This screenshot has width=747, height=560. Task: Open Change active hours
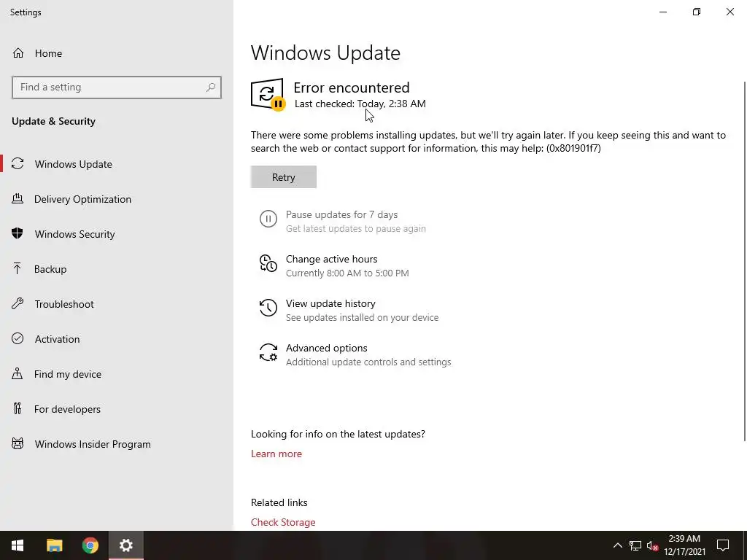[x=332, y=259]
